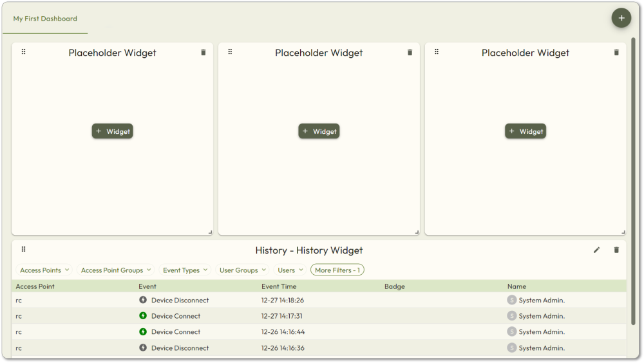
Task: Add widget to third placeholder
Action: [526, 131]
